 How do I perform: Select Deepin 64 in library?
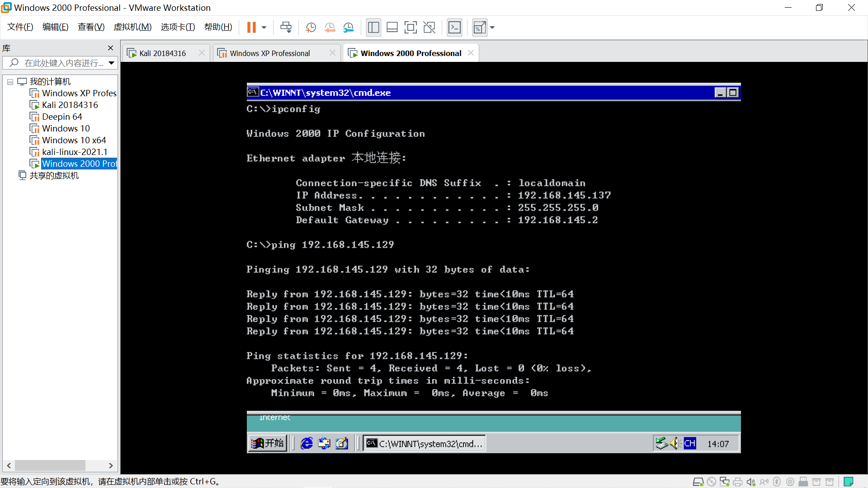62,117
